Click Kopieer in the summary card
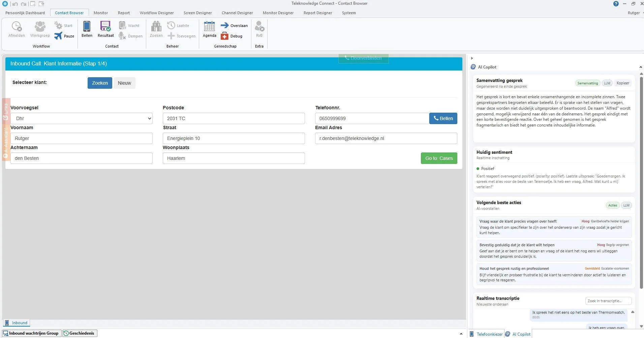The height and width of the screenshot is (338, 644). point(623,83)
